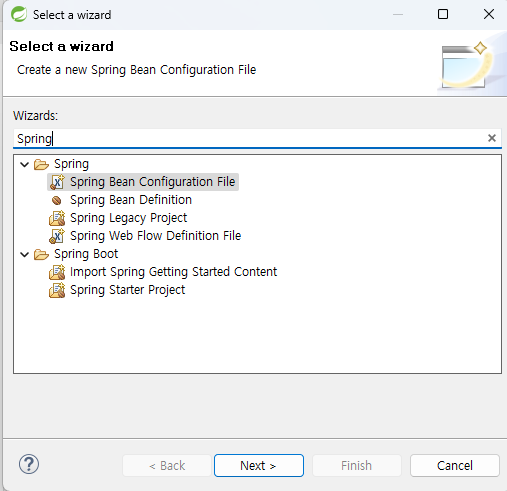Click the Import Spring Getting Started Content icon

(x=57, y=272)
